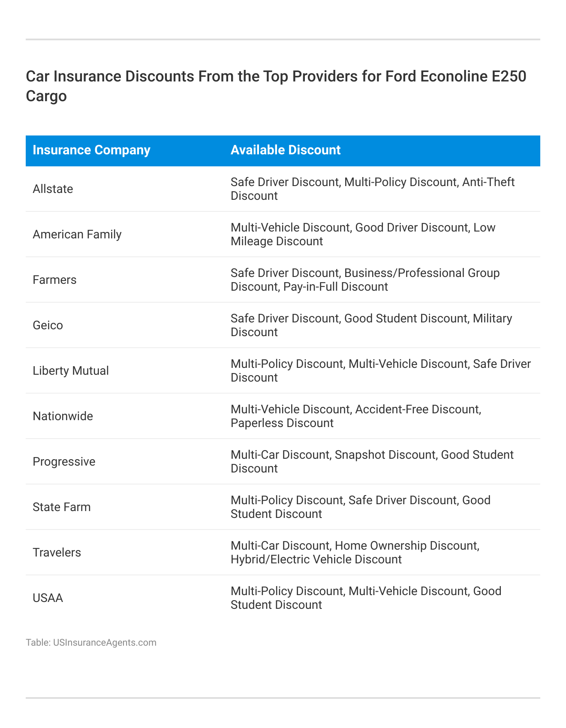The image size is (566, 728).
Task: Click Progressive's Snapshot Discount text
Action: pyautogui.click(x=385, y=455)
